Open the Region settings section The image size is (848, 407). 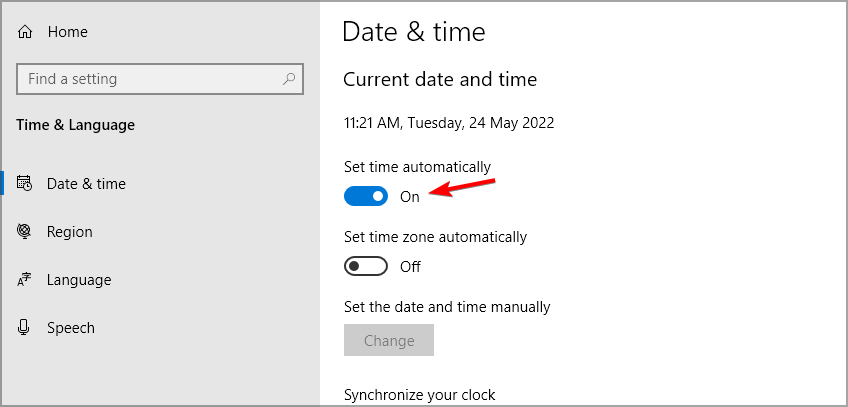(x=70, y=232)
